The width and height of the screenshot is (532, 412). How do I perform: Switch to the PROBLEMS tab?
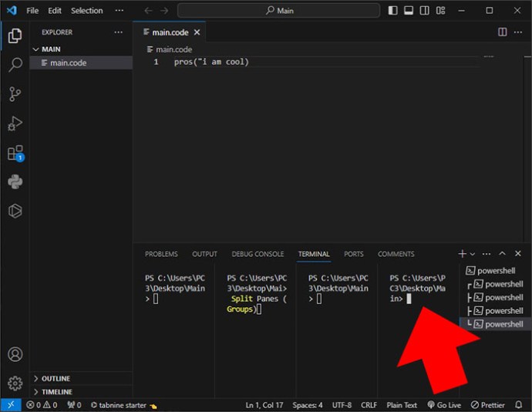click(161, 254)
